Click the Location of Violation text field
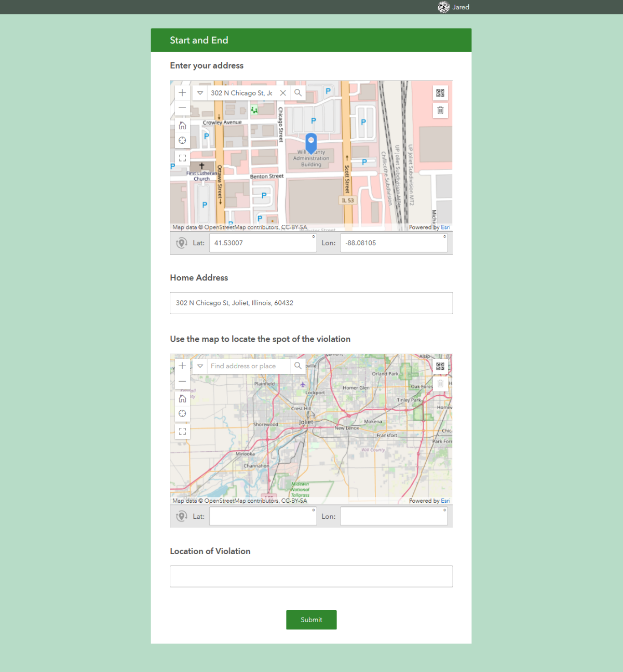623x672 pixels. click(311, 576)
